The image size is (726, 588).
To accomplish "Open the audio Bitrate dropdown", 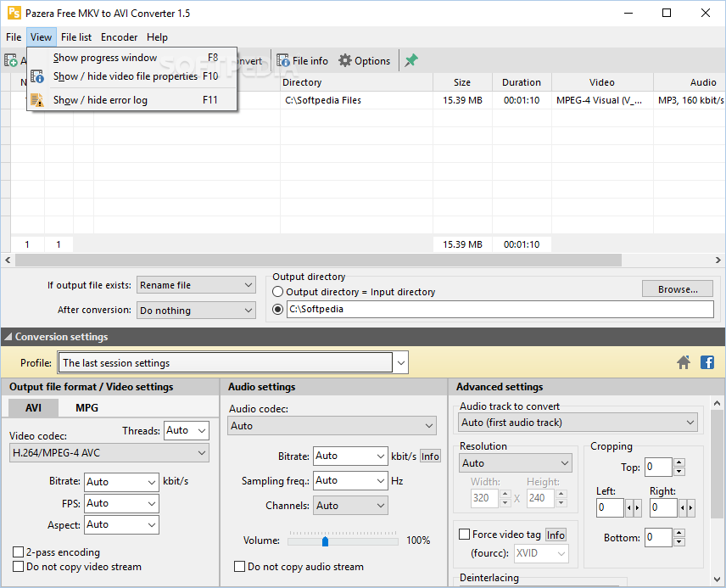I will [x=350, y=456].
